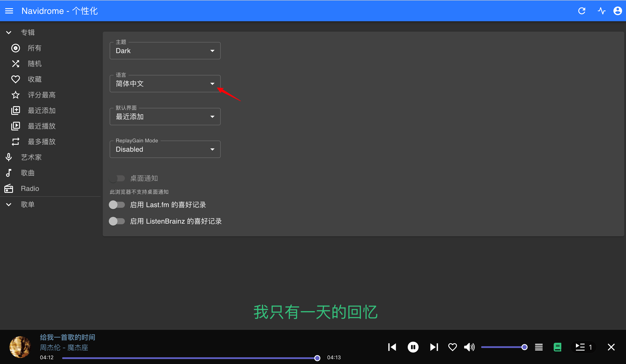Screen dimensions: 626x364
Task: Click the 最近添加 sidebar label
Action: point(41,110)
